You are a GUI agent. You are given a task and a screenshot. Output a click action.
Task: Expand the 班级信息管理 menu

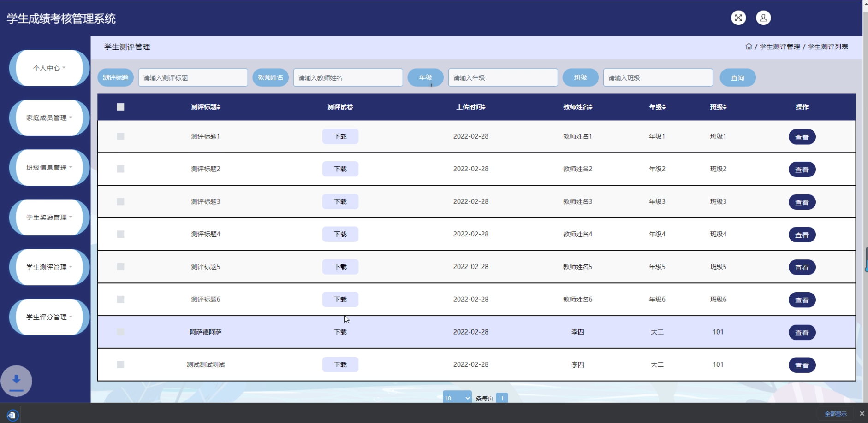pyautogui.click(x=49, y=168)
